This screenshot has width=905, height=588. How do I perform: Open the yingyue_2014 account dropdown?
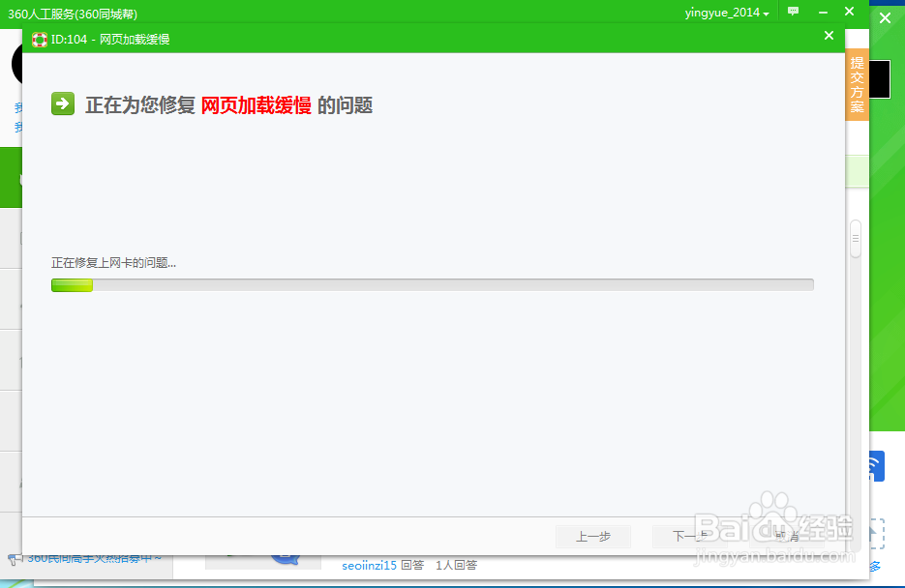coord(727,13)
